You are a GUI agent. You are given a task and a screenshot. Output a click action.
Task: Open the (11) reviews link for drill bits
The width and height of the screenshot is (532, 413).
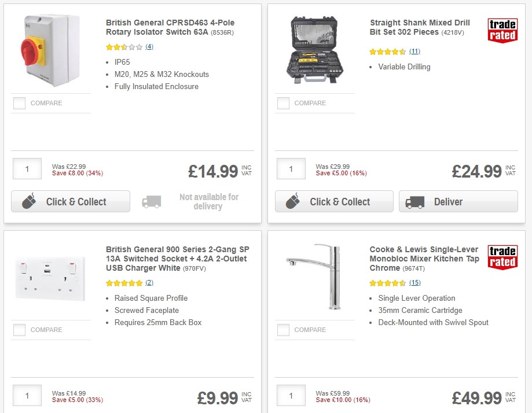(x=415, y=51)
